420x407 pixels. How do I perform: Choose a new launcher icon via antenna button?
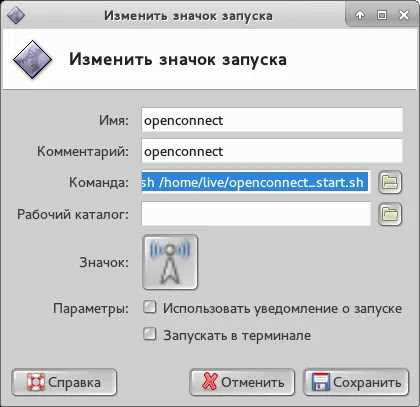(170, 262)
